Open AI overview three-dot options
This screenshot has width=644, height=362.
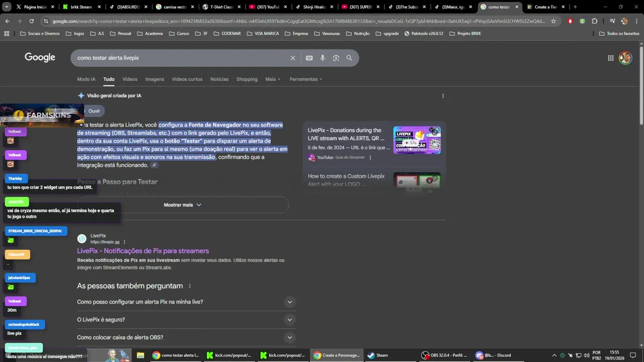443,96
